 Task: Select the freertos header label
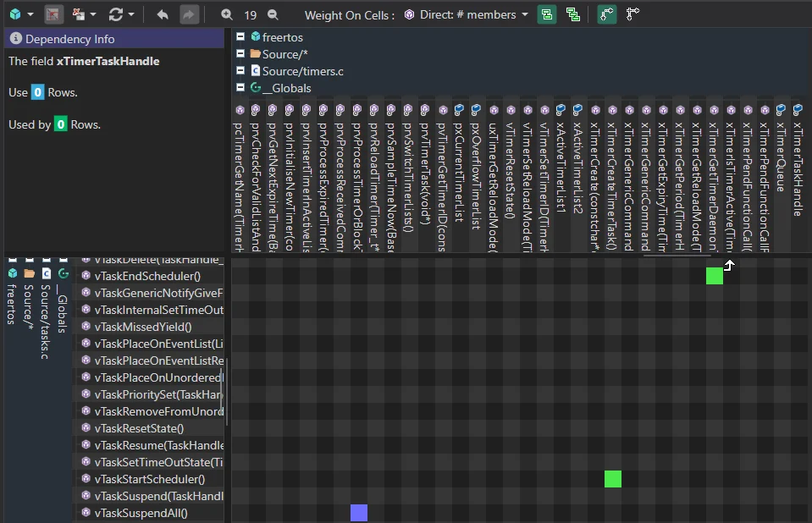tap(282, 37)
